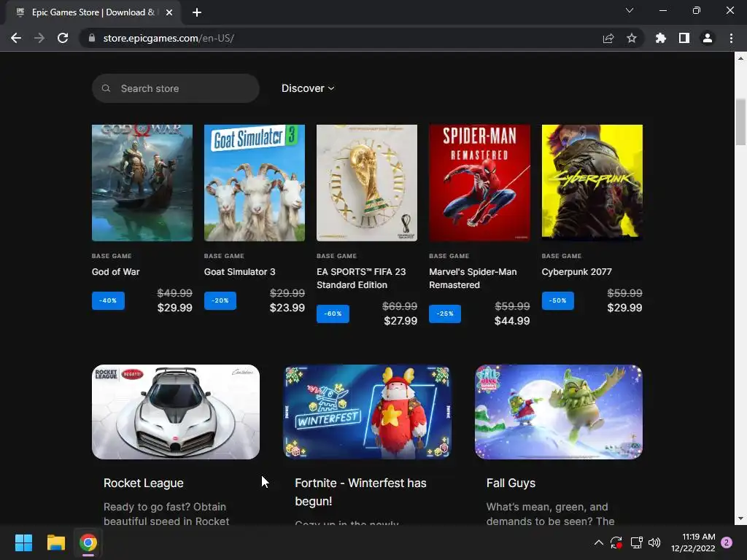This screenshot has height=560, width=747.
Task: Click the -20% discount badge
Action: tap(220, 300)
